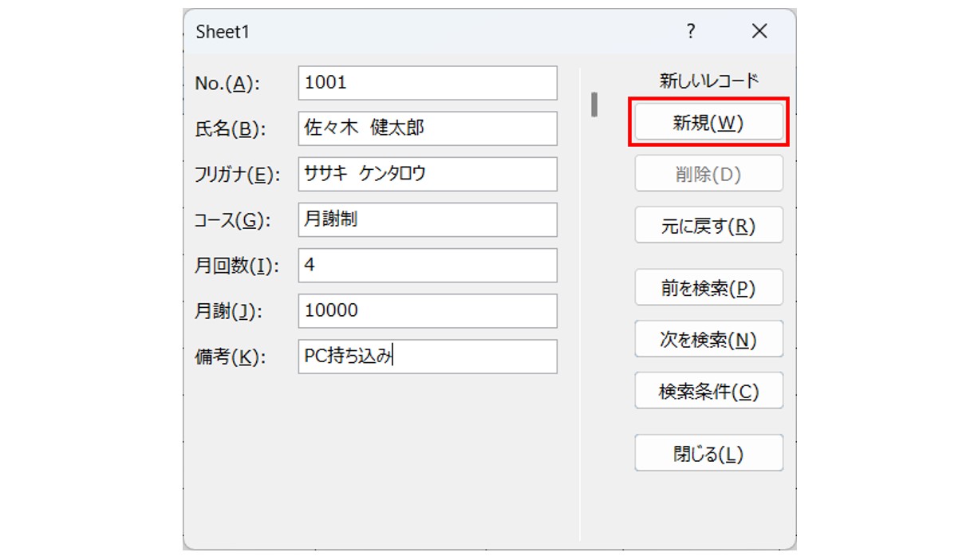Click the フリガナ(E) input field
Screen dimensions: 978x560
pos(428,174)
